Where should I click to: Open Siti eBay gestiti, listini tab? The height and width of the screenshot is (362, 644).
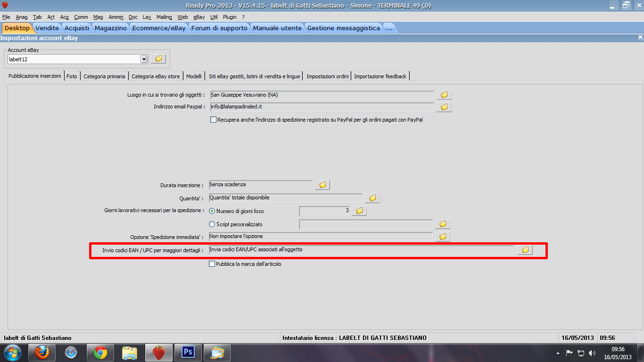point(254,76)
